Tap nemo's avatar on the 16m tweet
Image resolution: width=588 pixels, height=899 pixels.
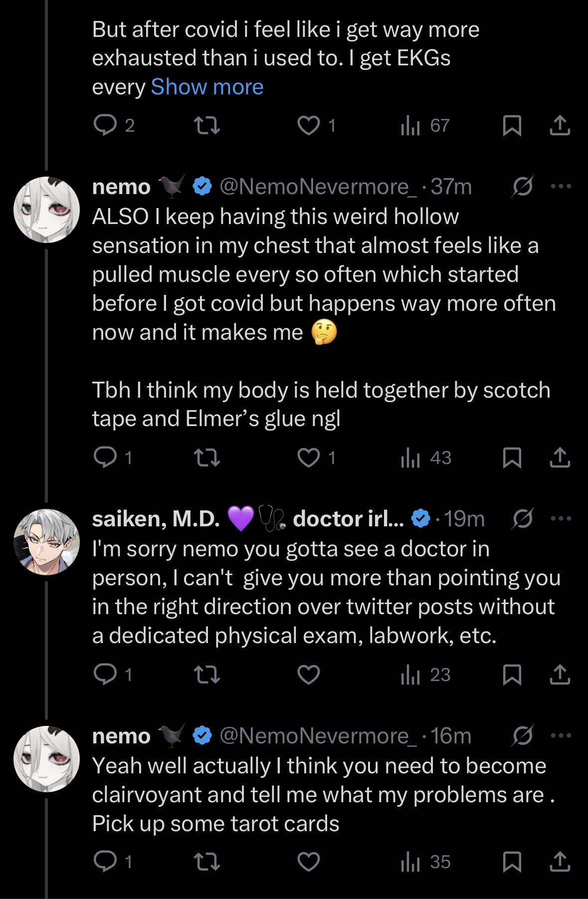tap(46, 759)
